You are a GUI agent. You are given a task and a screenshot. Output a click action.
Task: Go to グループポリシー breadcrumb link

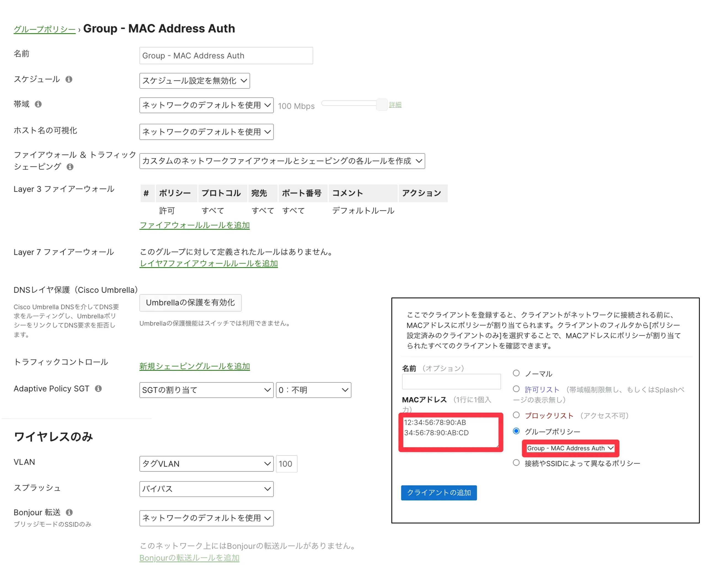coord(44,30)
